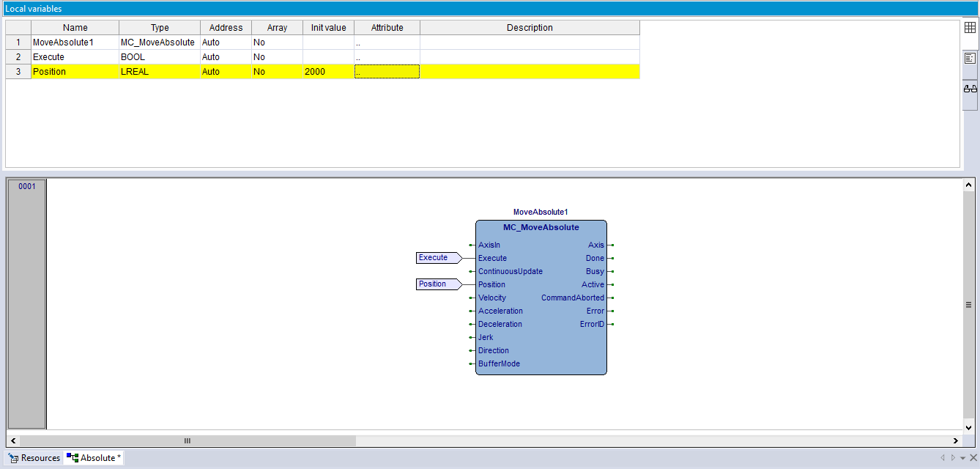Select network 0001 label
The height and width of the screenshot is (469, 980).
click(x=27, y=186)
